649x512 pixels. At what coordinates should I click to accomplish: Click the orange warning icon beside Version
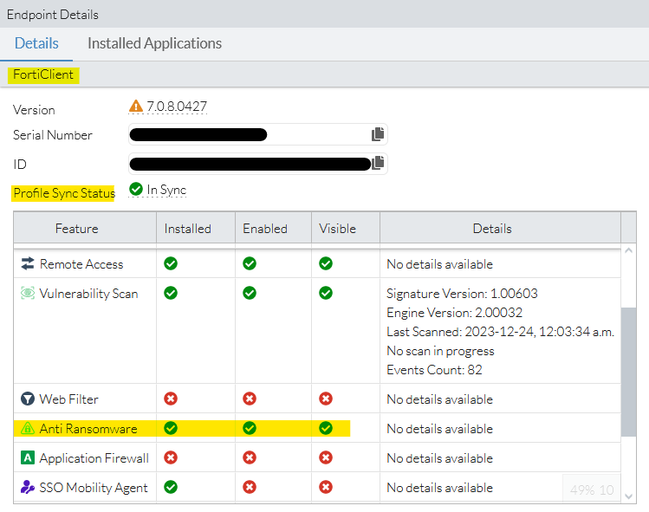(136, 106)
